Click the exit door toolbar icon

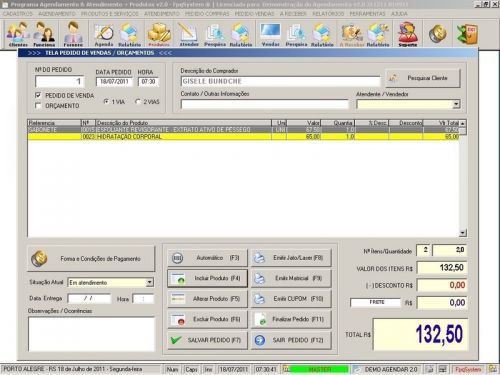click(x=467, y=34)
